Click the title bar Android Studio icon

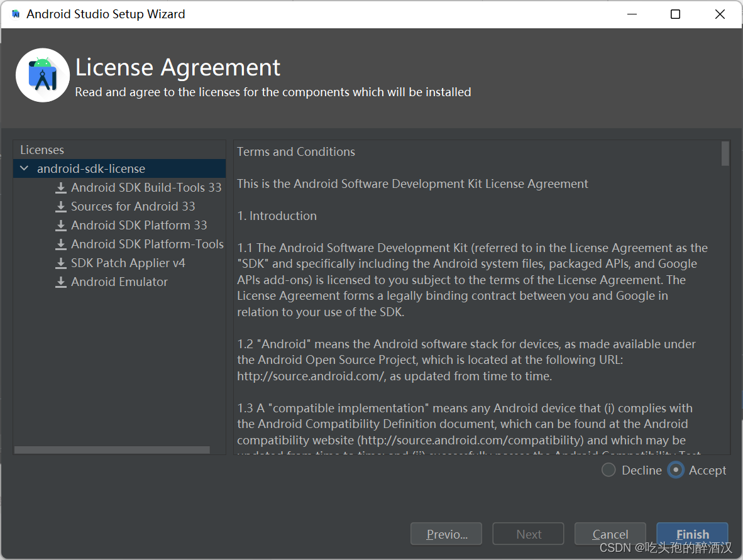[x=16, y=14]
